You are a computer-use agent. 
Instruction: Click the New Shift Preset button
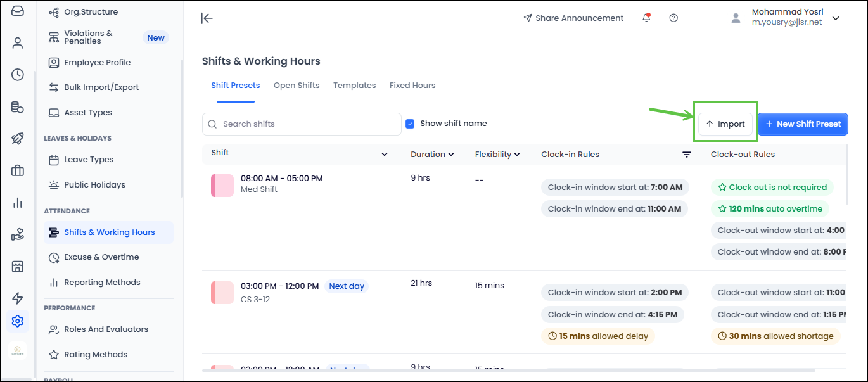803,124
